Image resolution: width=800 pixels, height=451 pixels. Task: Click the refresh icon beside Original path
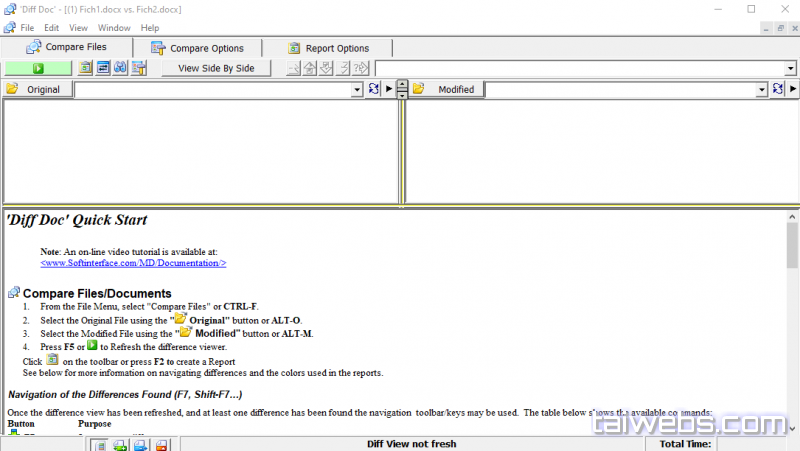[374, 90]
